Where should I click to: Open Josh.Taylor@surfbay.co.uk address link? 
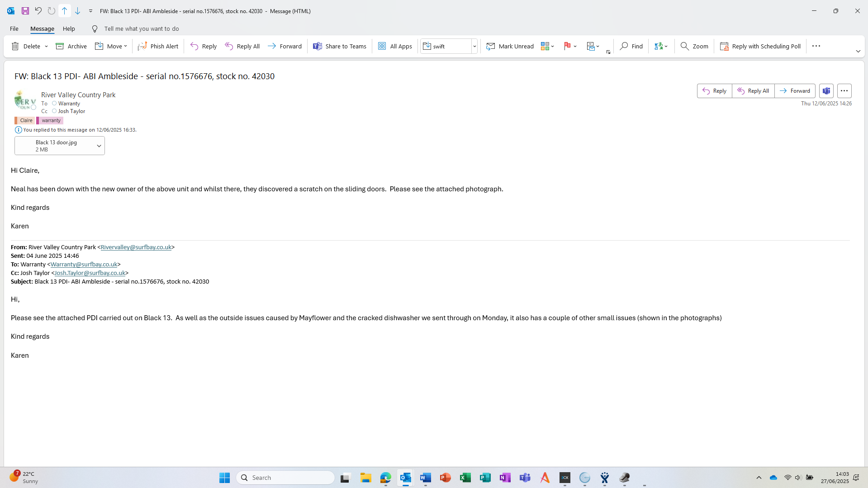tap(90, 273)
